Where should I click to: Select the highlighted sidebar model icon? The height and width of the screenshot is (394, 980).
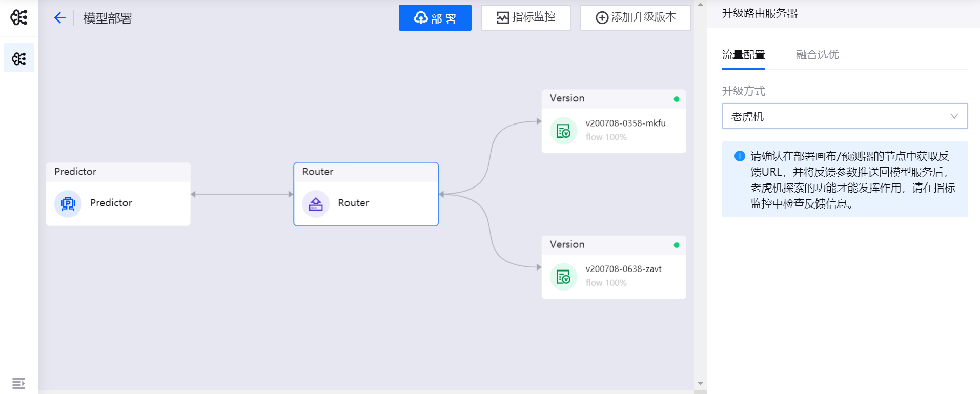19,58
